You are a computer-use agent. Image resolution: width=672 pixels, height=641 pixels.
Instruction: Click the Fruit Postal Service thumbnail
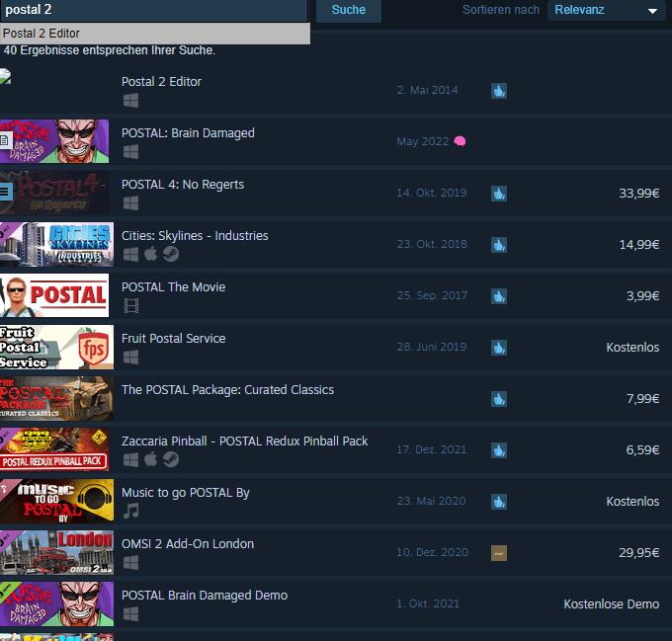click(56, 347)
